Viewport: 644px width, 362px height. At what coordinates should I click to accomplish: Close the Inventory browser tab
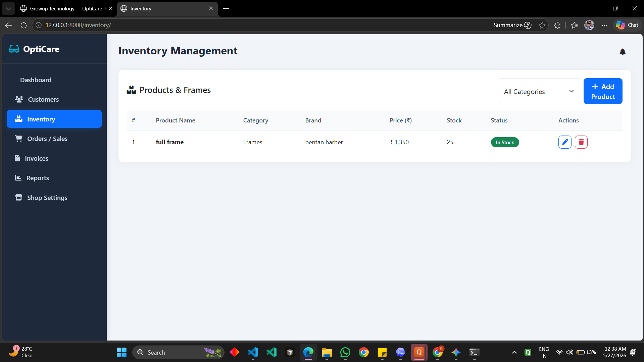pyautogui.click(x=211, y=9)
